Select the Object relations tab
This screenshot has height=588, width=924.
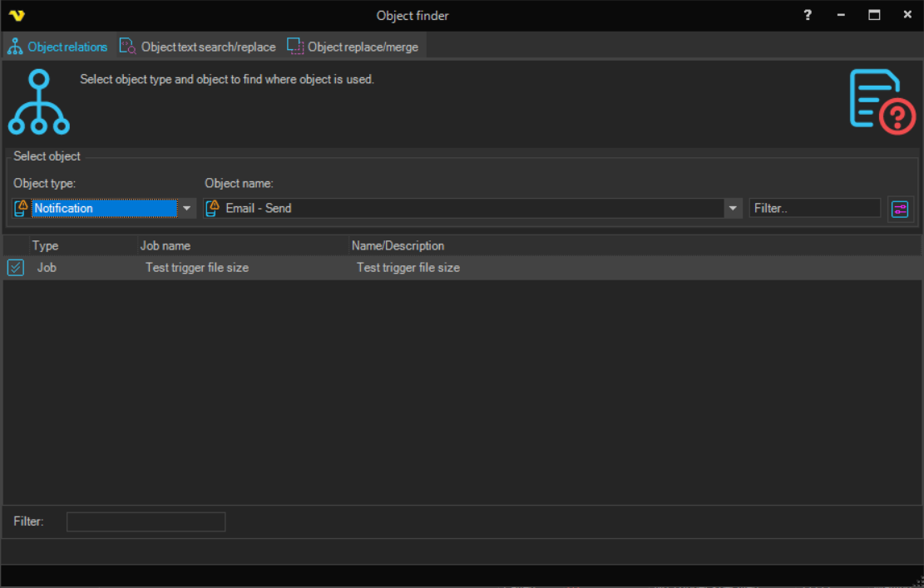(x=58, y=47)
